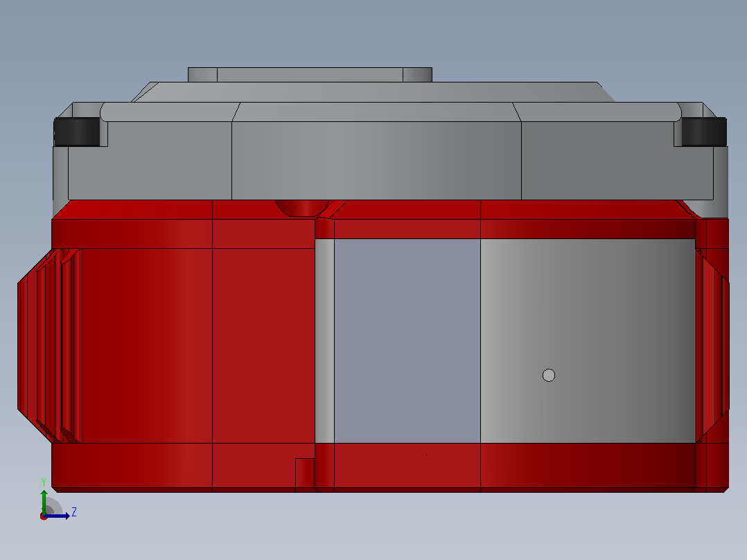Select the black cylindrical bumper on the right side
747x560 pixels.
(x=704, y=132)
